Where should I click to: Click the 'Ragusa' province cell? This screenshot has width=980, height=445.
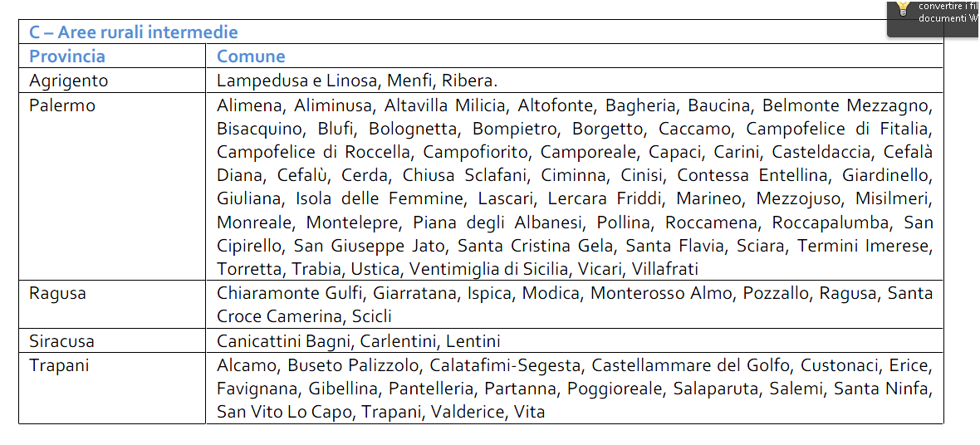pos(112,305)
